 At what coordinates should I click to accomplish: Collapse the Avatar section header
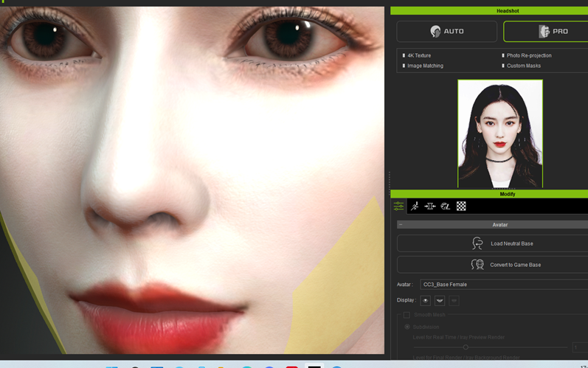pos(492,225)
